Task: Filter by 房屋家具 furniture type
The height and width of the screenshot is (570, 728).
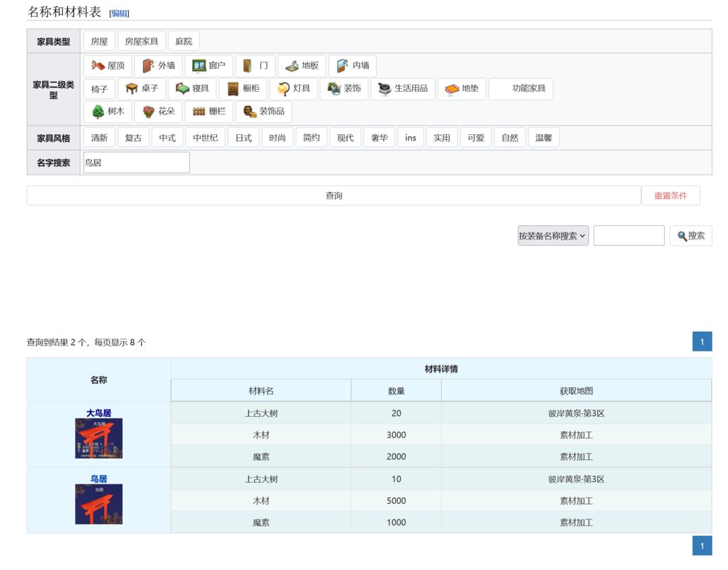Action: (142, 41)
